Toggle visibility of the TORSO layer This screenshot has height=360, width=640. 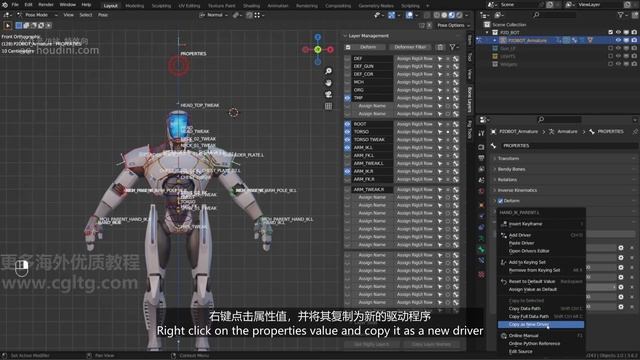pyautogui.click(x=347, y=132)
